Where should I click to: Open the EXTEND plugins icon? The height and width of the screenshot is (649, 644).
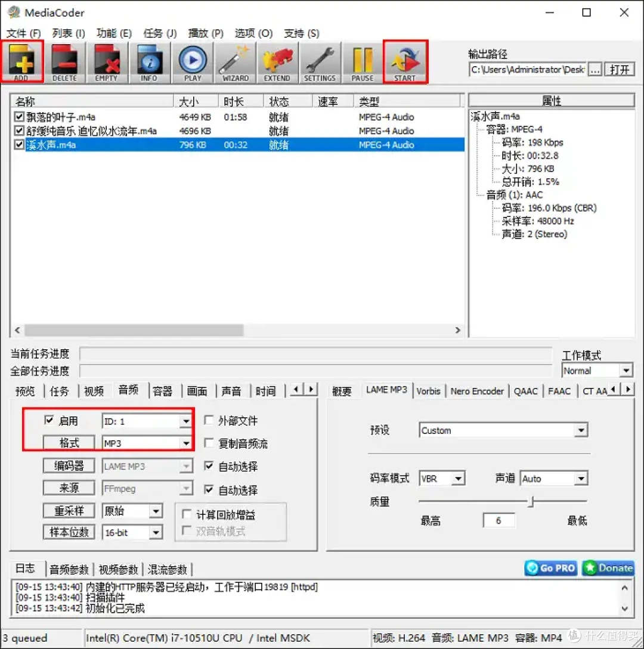coord(277,62)
